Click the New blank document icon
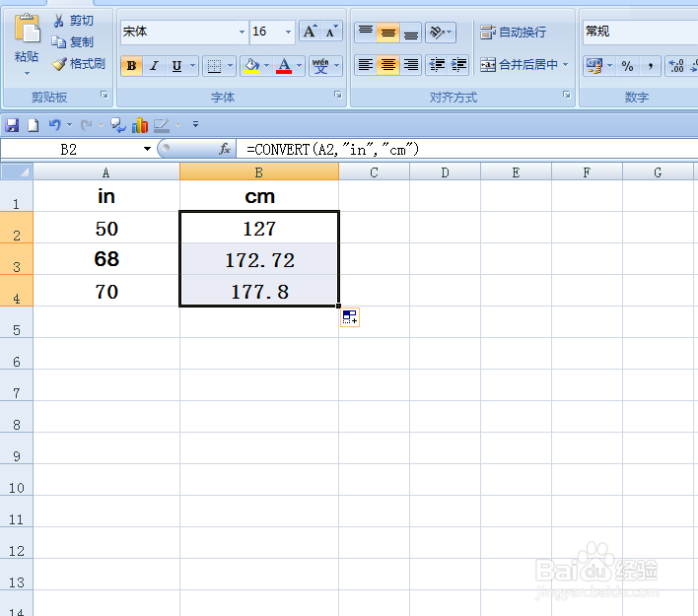 coord(34,125)
